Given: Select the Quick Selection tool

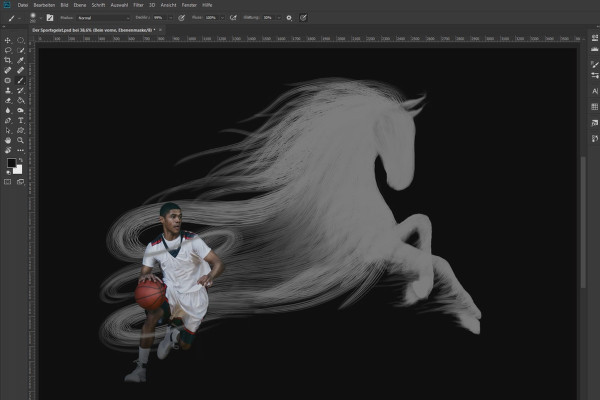Looking at the screenshot, I should [20, 50].
